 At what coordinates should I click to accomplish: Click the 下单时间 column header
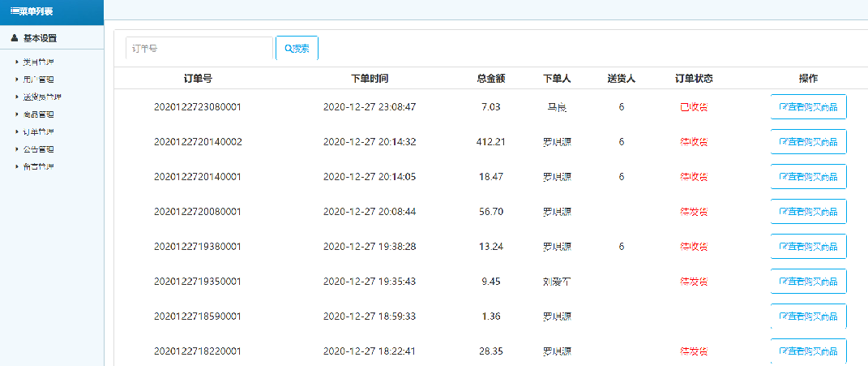(x=370, y=79)
